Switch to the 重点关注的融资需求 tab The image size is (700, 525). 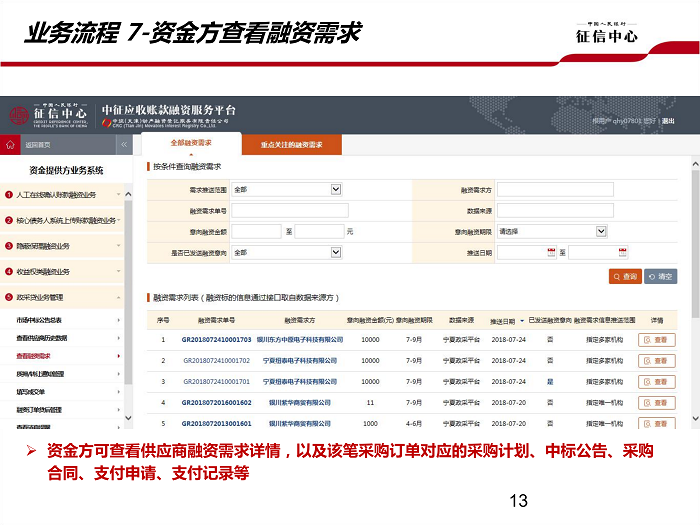click(292, 145)
